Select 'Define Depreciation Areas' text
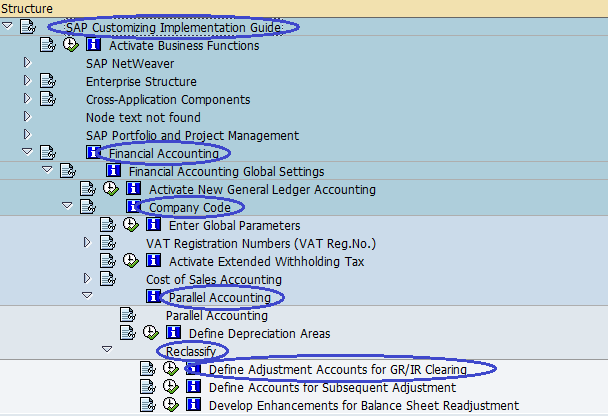The width and height of the screenshot is (608, 416). point(259,333)
